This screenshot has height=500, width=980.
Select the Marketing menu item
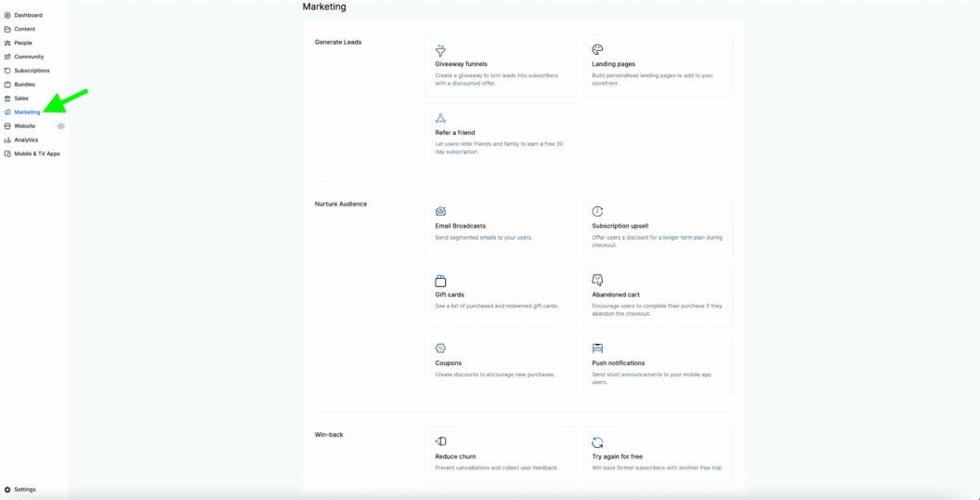click(27, 112)
